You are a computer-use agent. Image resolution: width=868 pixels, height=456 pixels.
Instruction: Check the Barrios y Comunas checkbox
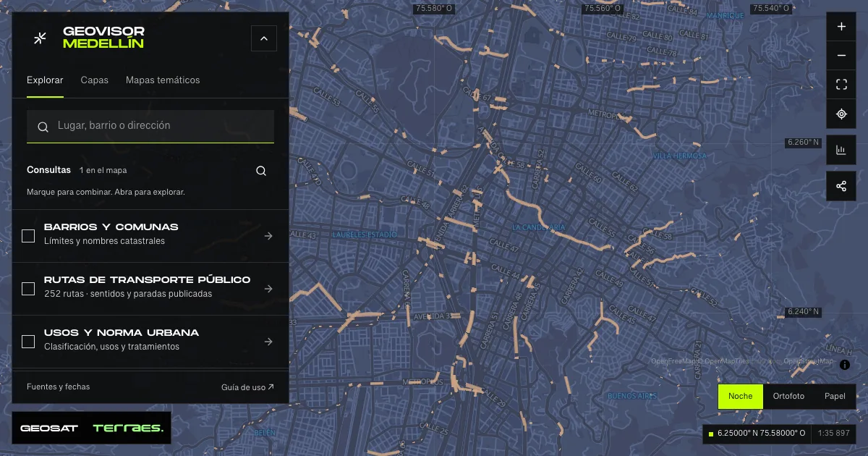[x=28, y=236]
